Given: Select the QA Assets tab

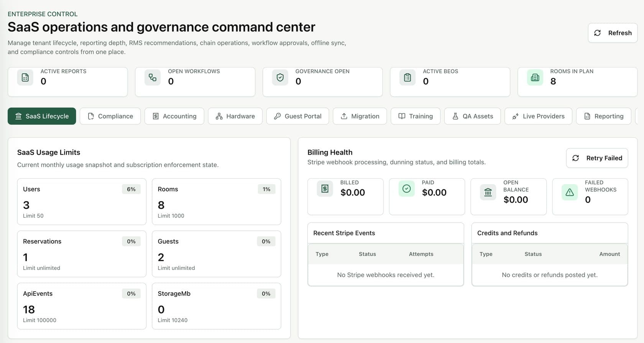Looking at the screenshot, I should coord(473,116).
